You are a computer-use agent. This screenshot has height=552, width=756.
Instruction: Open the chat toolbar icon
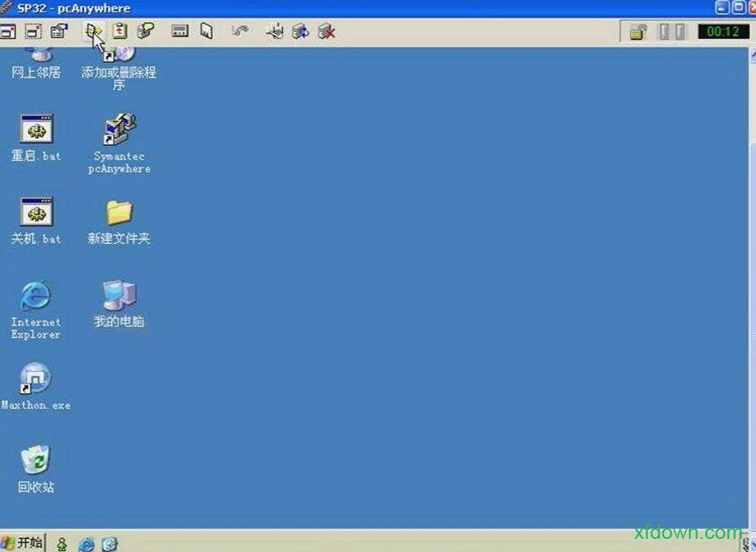point(146,32)
